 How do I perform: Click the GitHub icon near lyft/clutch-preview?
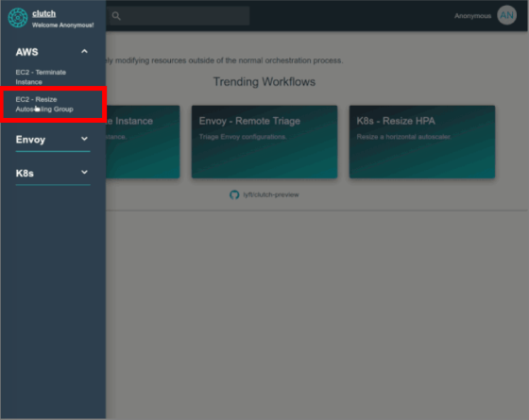(234, 194)
